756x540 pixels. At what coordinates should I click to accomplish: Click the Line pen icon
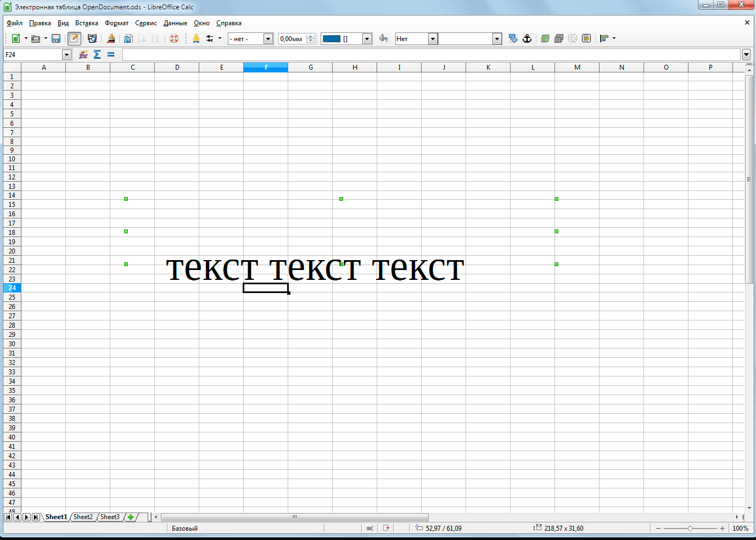[x=196, y=38]
